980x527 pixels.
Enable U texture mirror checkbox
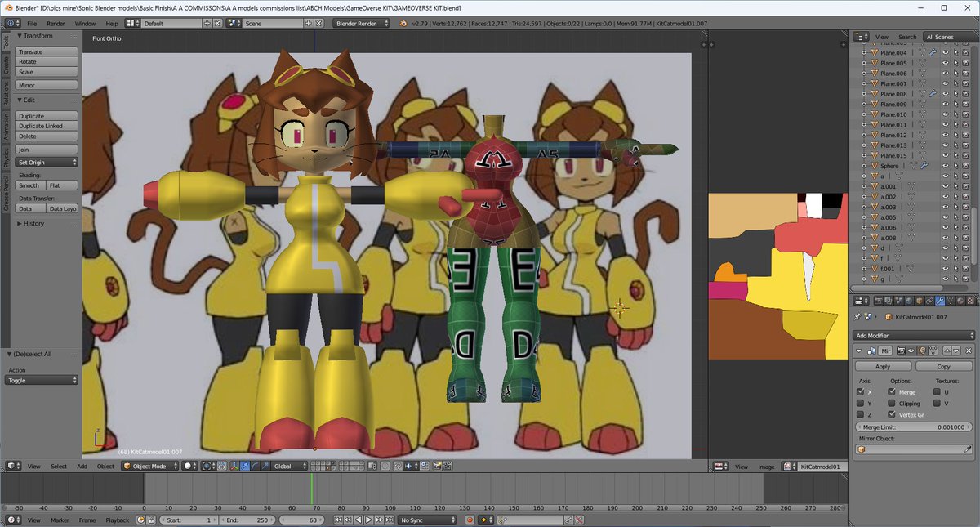(935, 392)
